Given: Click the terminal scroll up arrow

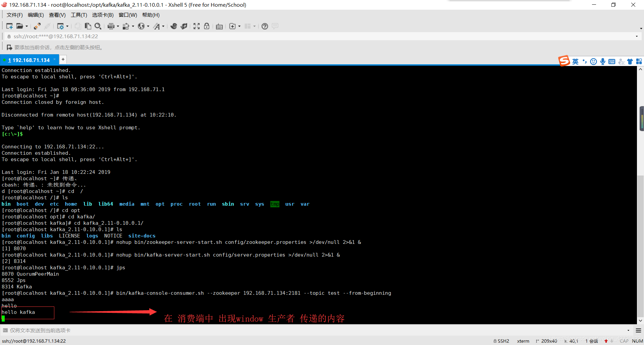Looking at the screenshot, I should point(640,69).
